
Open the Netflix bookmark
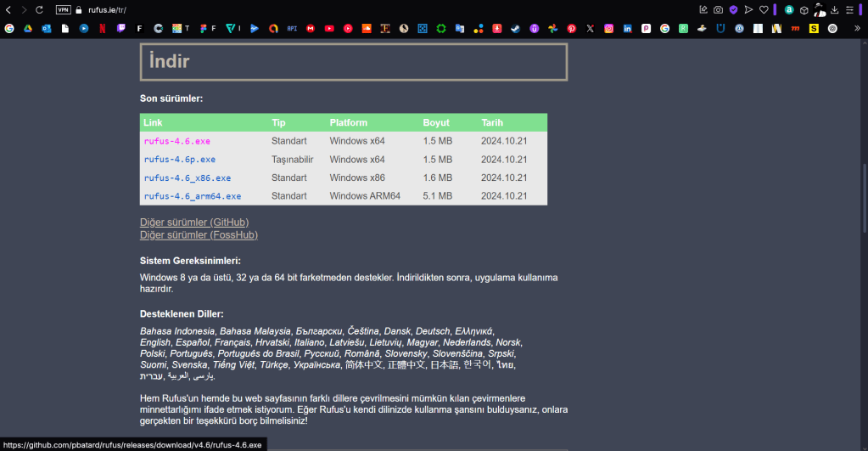tap(103, 28)
